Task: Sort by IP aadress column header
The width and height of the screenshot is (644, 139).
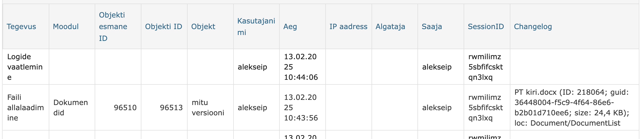Action: click(x=348, y=27)
